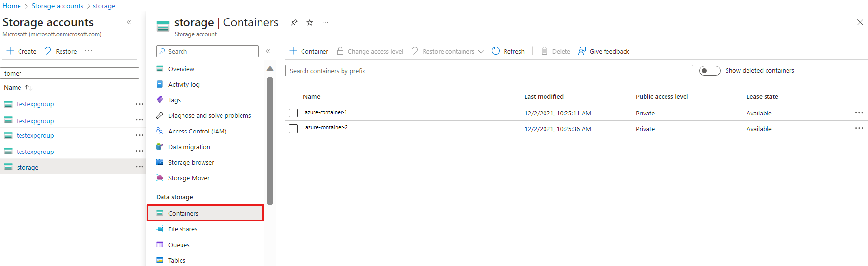The image size is (868, 266).
Task: Mark storage account as favorite with star icon
Action: point(310,22)
